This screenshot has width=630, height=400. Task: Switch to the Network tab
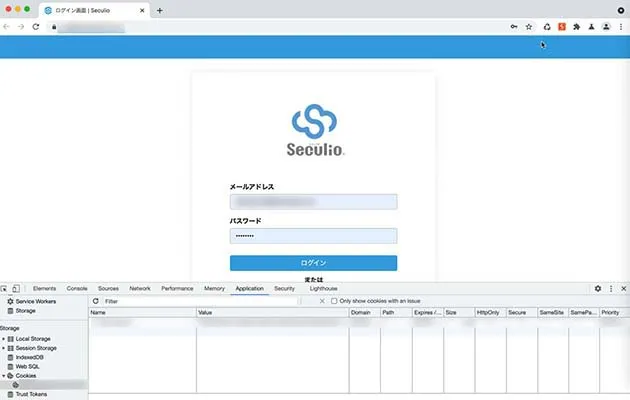140,288
